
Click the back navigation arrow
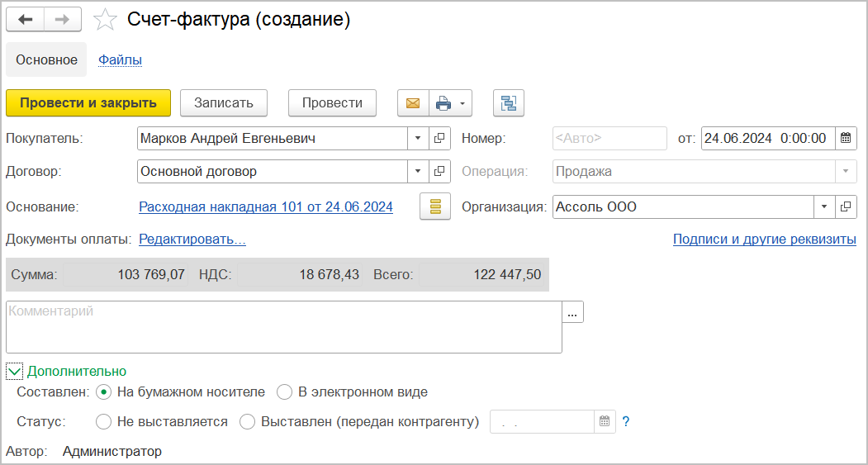tap(26, 20)
